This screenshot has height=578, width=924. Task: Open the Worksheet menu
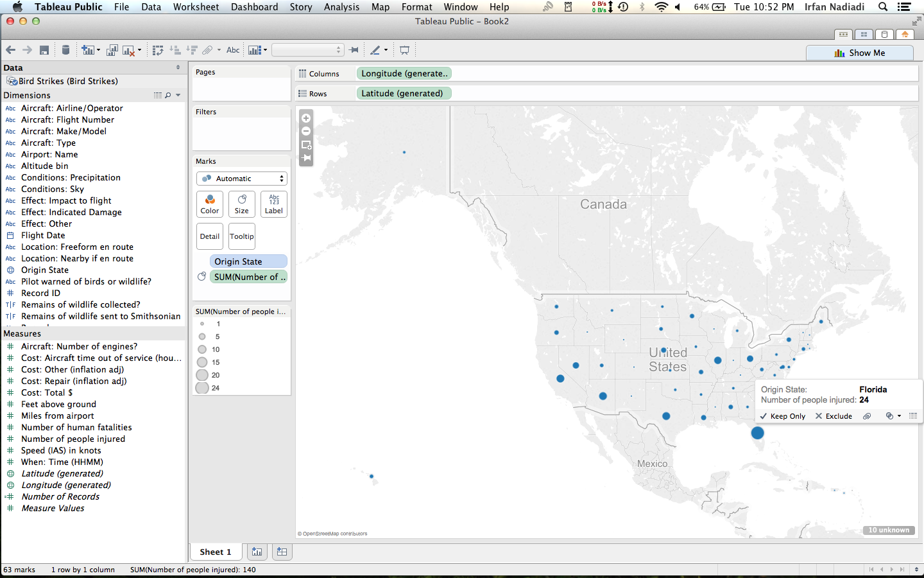coord(196,7)
